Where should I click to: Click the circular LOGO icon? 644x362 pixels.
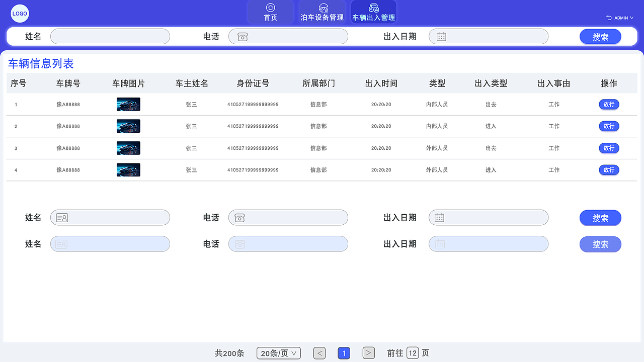tap(20, 14)
